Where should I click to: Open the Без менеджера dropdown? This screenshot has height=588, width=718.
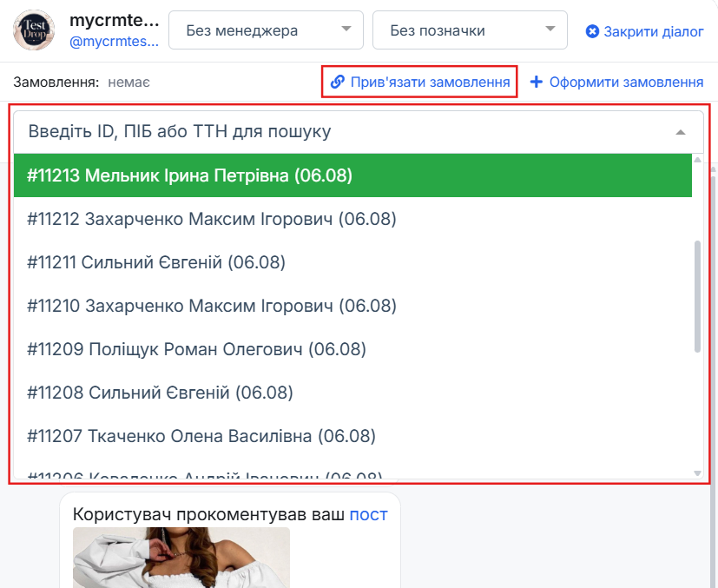coord(266,30)
